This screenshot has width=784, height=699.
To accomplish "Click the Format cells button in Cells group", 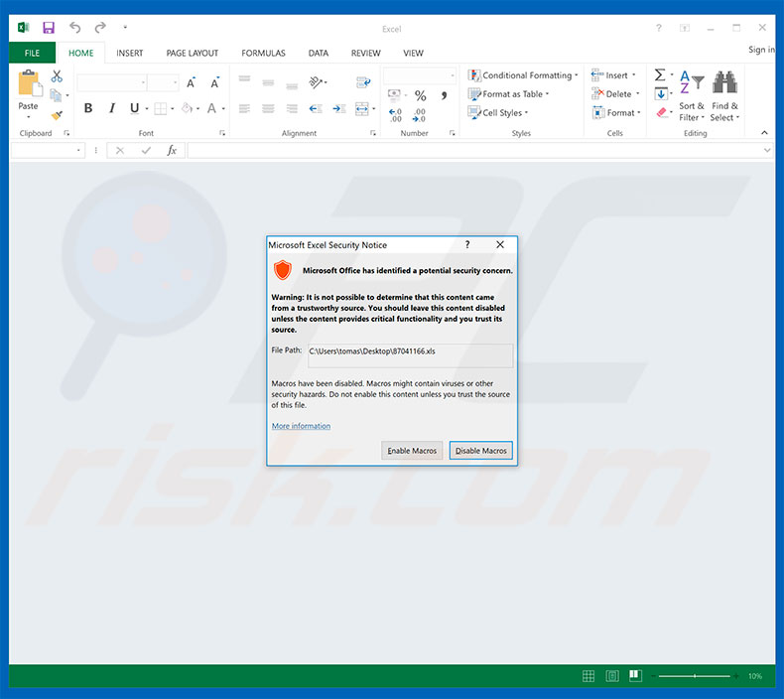I will point(616,112).
